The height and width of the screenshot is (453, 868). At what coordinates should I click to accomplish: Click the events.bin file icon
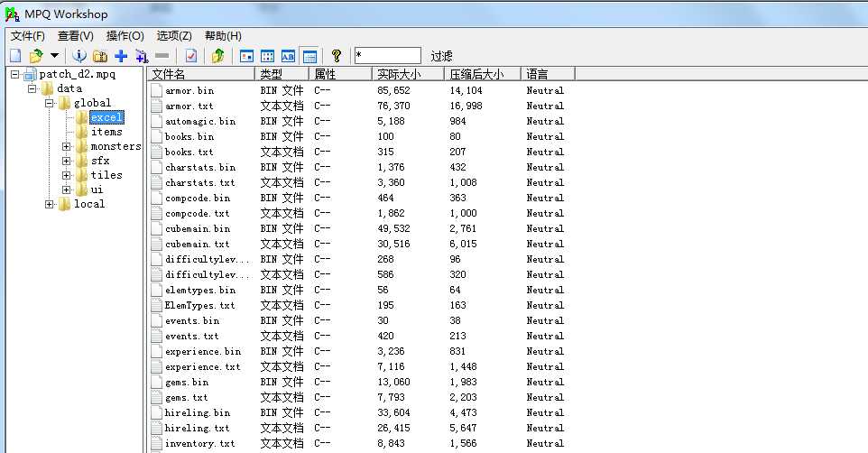click(x=157, y=320)
